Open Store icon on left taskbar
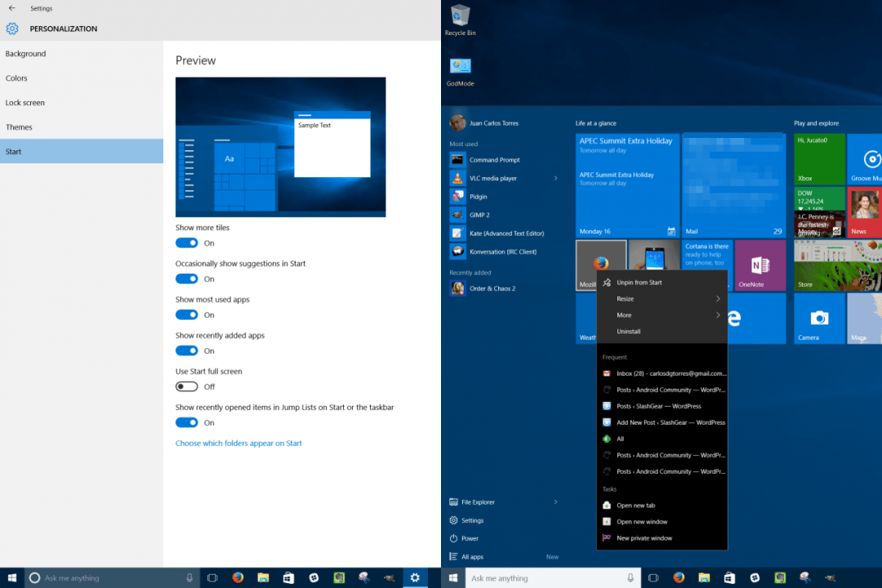Screen dimensions: 882x588 (x=288, y=578)
